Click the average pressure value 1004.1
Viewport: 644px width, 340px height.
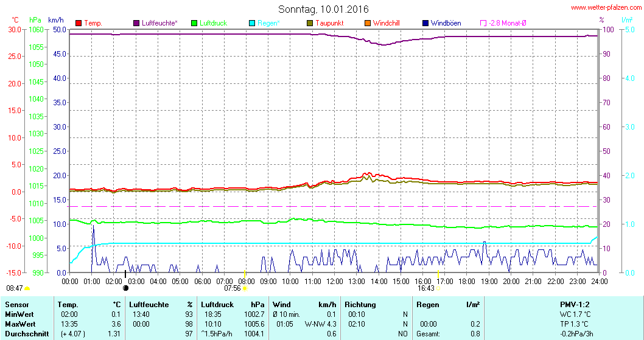pos(254,334)
